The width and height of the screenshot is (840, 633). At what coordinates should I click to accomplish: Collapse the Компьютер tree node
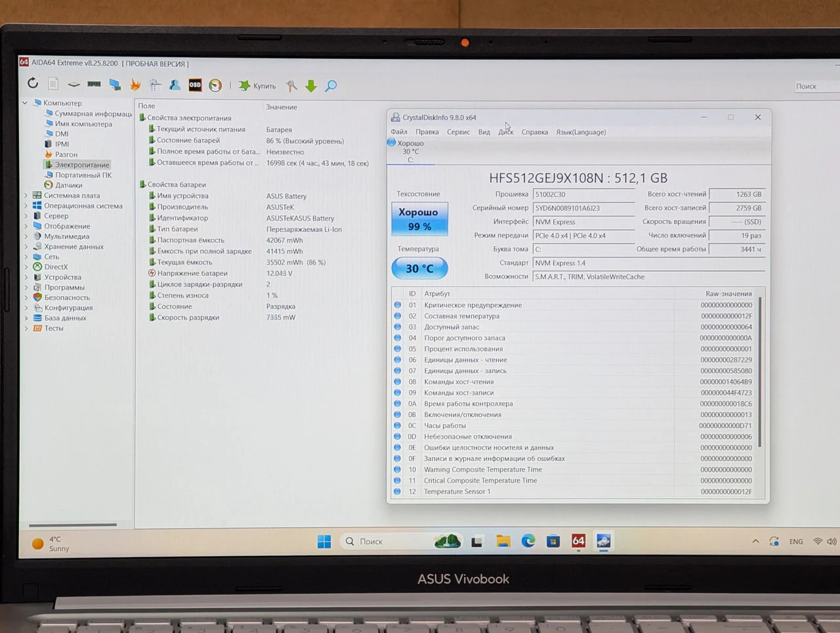25,103
